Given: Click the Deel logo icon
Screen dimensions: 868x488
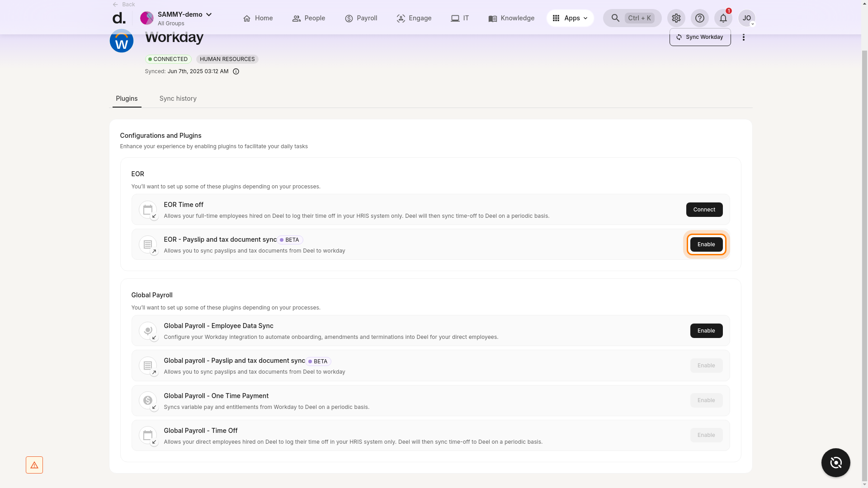Looking at the screenshot, I should (118, 18).
